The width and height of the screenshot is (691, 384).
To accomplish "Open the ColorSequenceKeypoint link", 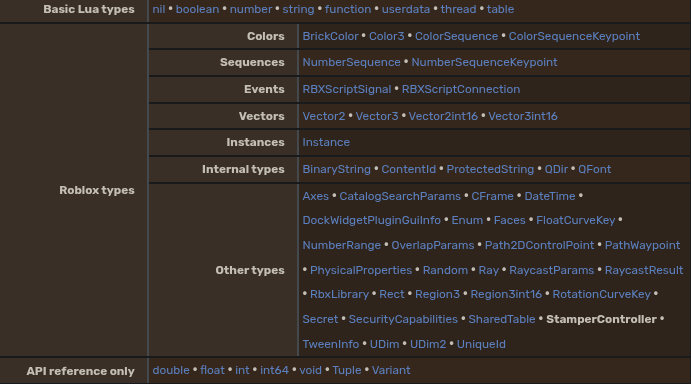I will (x=574, y=36).
